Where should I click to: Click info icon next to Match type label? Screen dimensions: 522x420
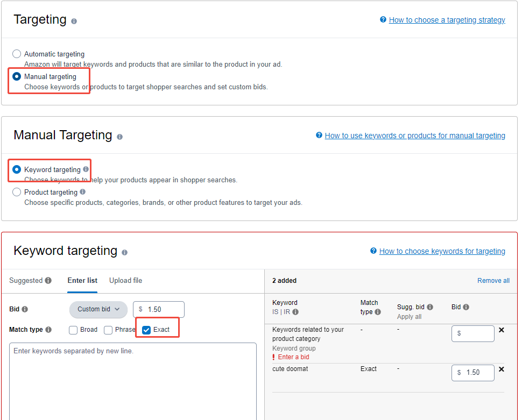(48, 330)
